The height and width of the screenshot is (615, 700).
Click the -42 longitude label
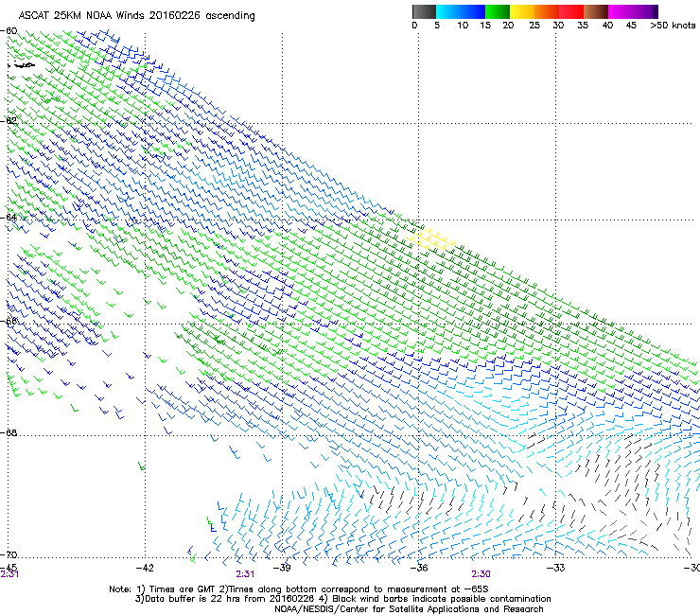pyautogui.click(x=145, y=568)
